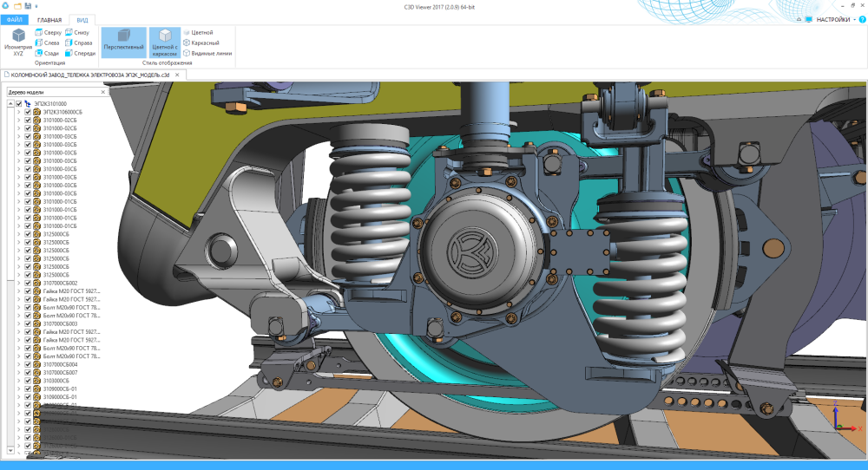Switch view to Сверху (top)
The height and width of the screenshot is (470, 868).
(x=48, y=33)
